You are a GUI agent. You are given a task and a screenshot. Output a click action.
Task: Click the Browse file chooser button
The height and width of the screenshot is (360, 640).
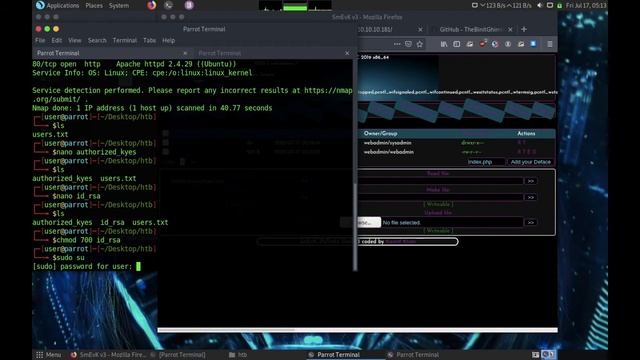(361, 222)
